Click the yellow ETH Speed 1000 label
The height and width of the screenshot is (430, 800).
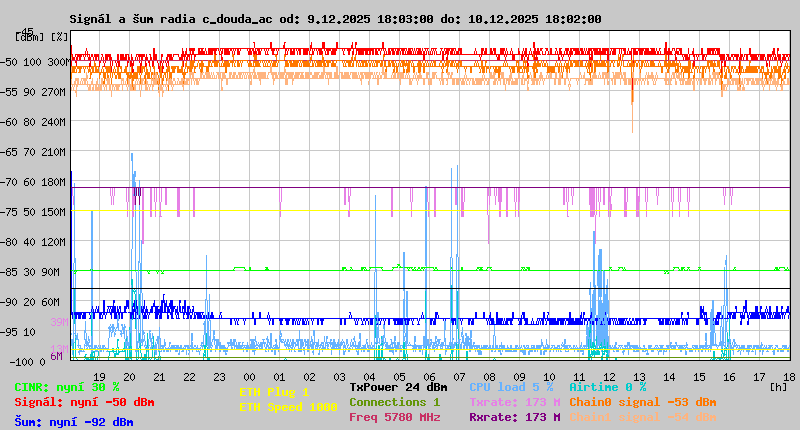pyautogui.click(x=288, y=407)
